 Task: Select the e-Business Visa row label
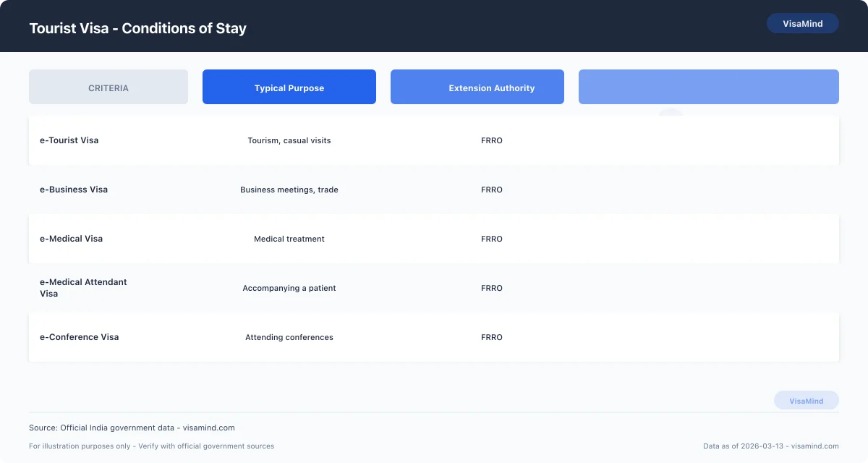click(x=74, y=190)
